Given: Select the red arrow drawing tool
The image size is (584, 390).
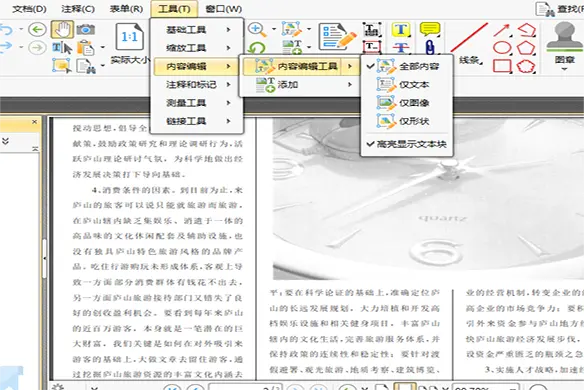Looking at the screenshot, I should tap(502, 30).
